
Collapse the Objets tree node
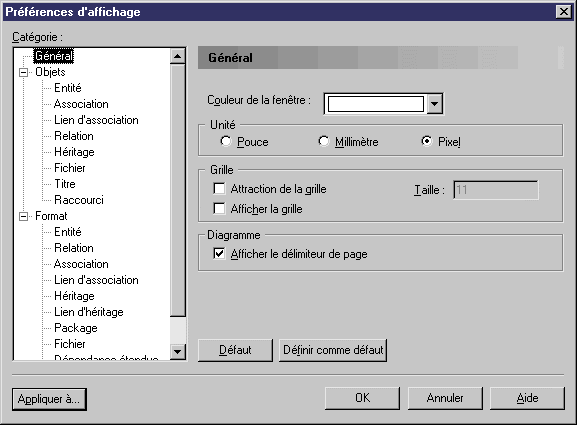[x=24, y=72]
